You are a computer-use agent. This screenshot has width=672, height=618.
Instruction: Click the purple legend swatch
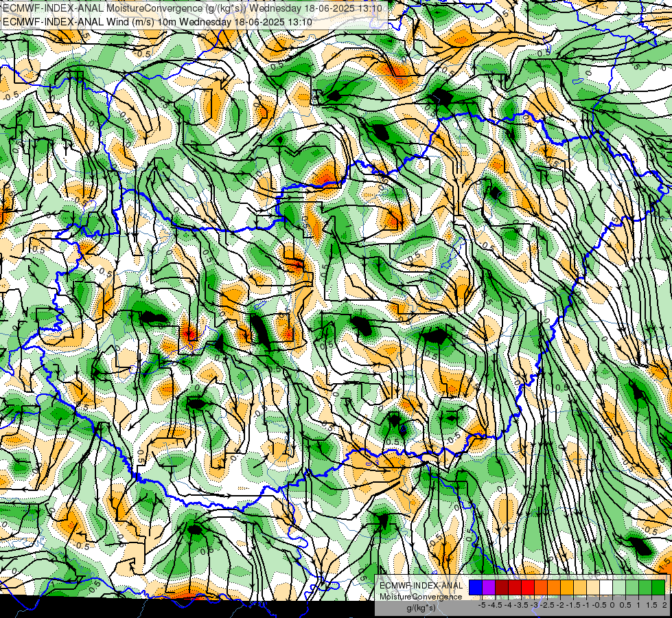(x=489, y=587)
